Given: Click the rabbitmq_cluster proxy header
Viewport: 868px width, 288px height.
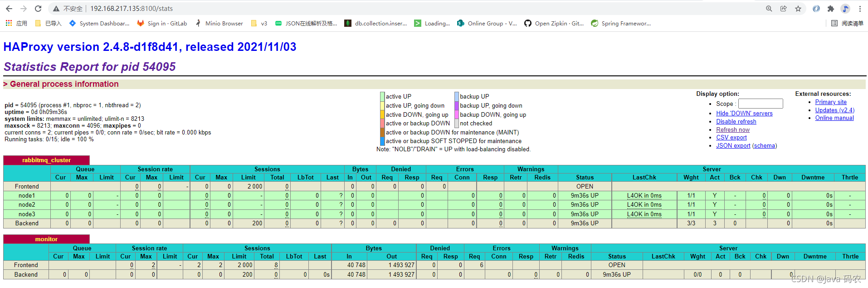Looking at the screenshot, I should [46, 160].
